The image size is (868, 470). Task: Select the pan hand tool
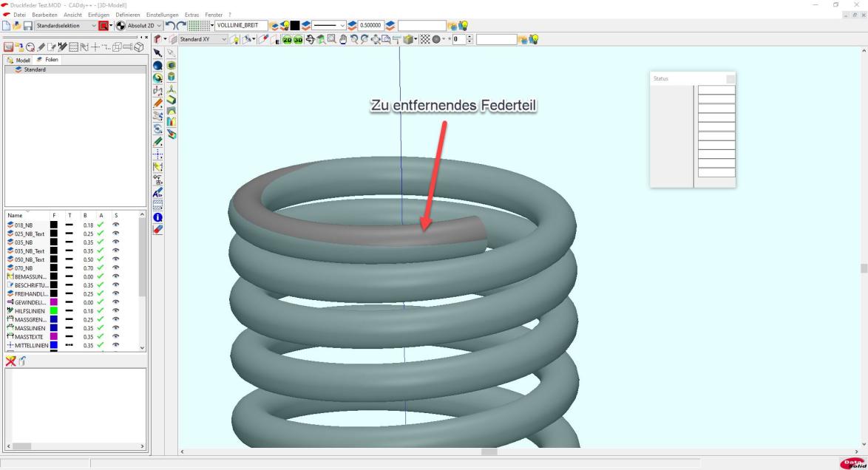[x=343, y=40]
